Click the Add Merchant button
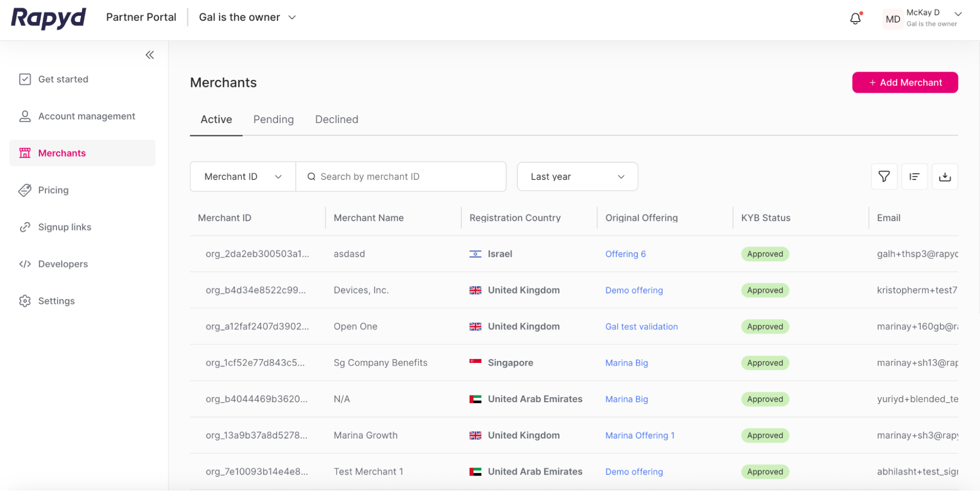Viewport: 980px width, 491px height. point(905,82)
